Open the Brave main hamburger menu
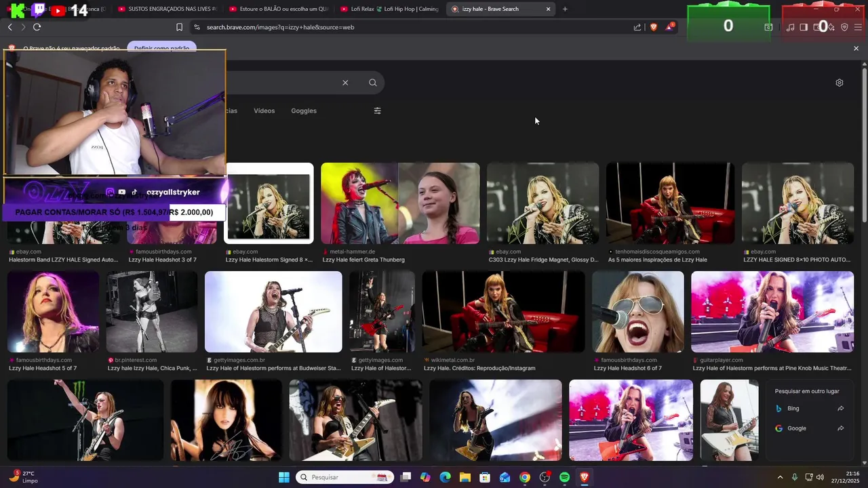 858,27
